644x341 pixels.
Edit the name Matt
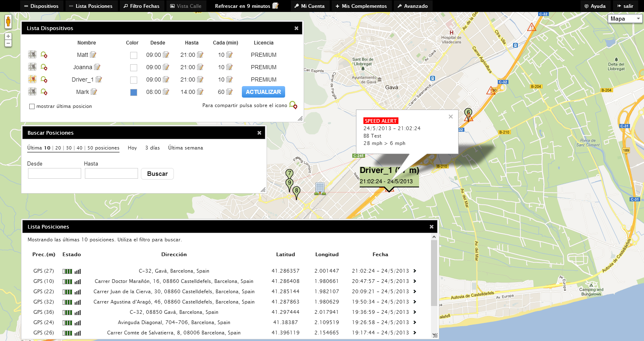pyautogui.click(x=93, y=55)
